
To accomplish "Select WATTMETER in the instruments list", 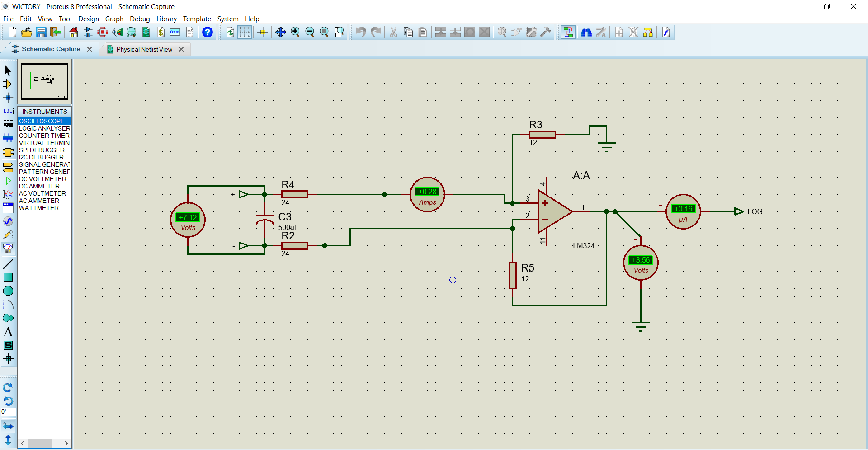I will pos(44,208).
